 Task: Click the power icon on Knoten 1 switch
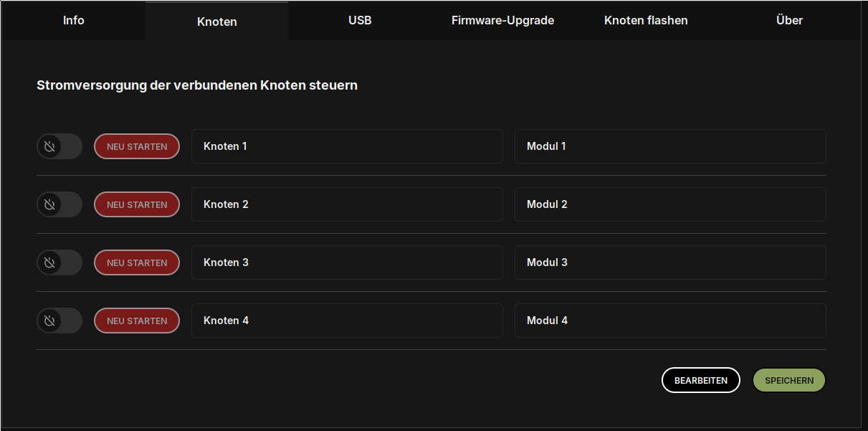(49, 146)
